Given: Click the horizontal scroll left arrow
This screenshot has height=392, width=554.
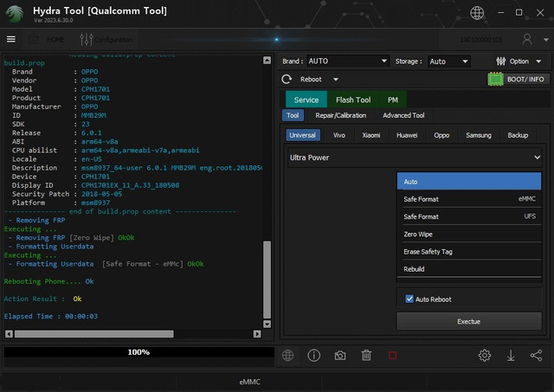Looking at the screenshot, I should (x=10, y=334).
